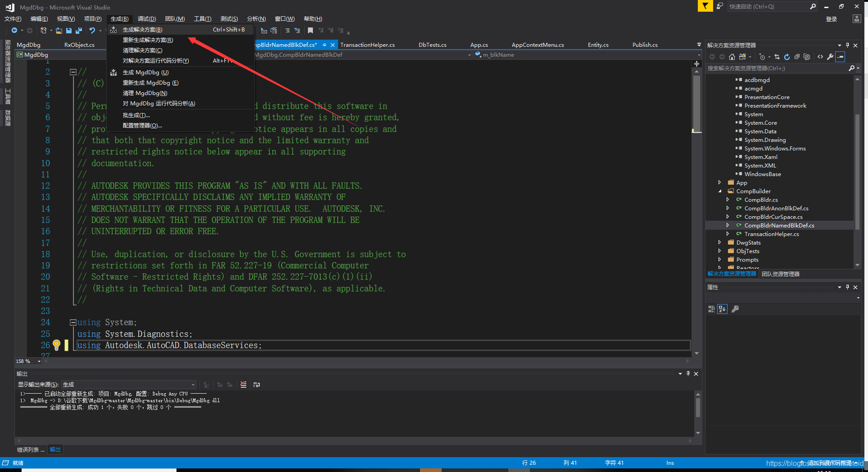Expand the DwgStats folder
This screenshot has width=868, height=472.
point(719,242)
